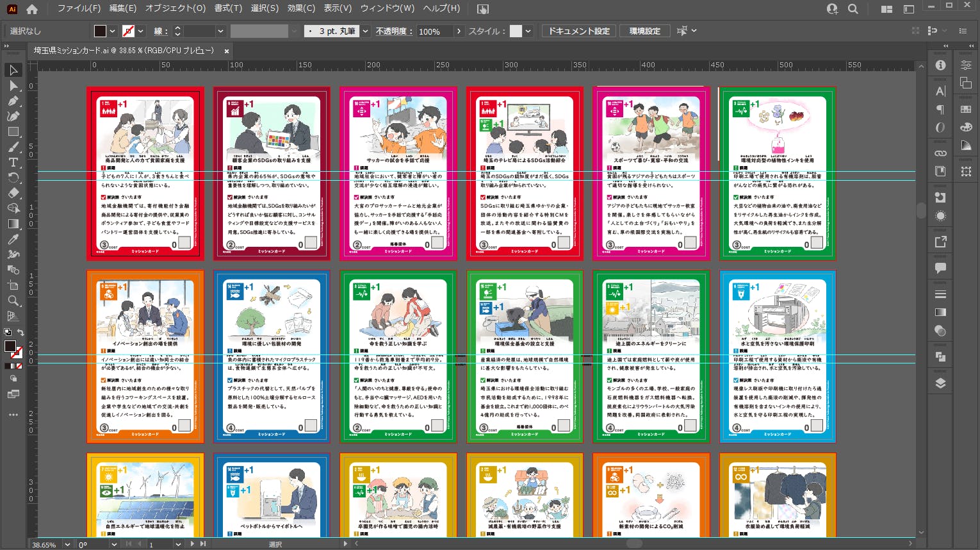Select the Direct Selection tool
The image size is (980, 550).
coord(13,85)
